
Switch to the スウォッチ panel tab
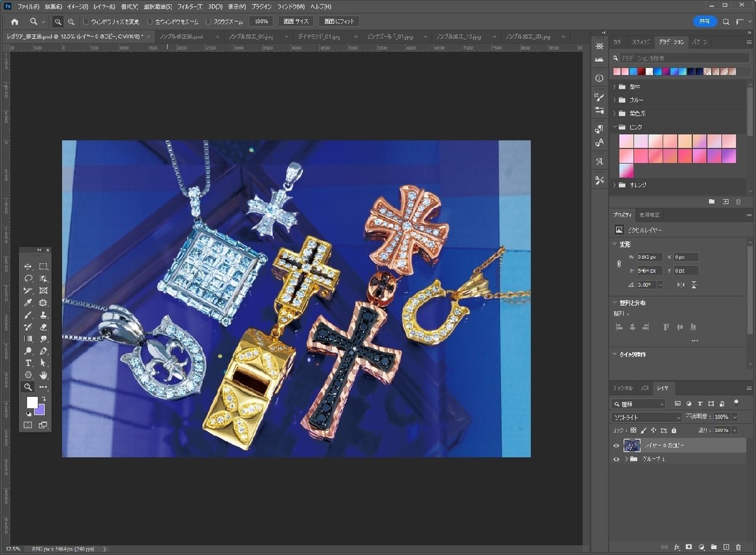(x=640, y=42)
